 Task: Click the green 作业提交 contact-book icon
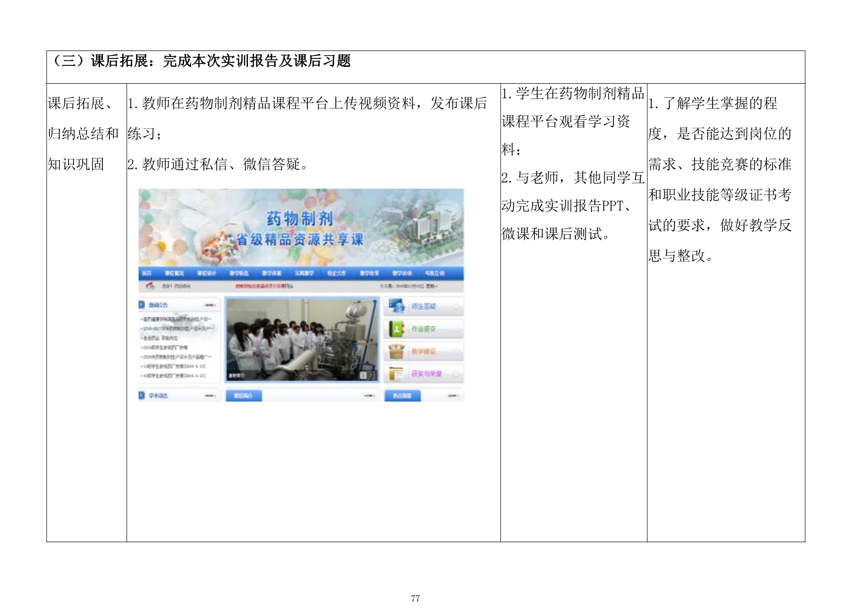[x=397, y=329]
